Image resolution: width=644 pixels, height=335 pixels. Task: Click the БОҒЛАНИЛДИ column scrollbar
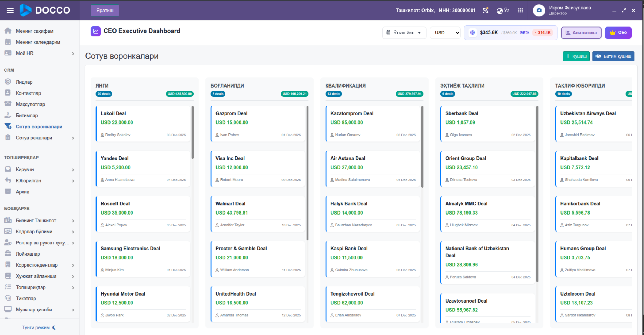(307, 173)
